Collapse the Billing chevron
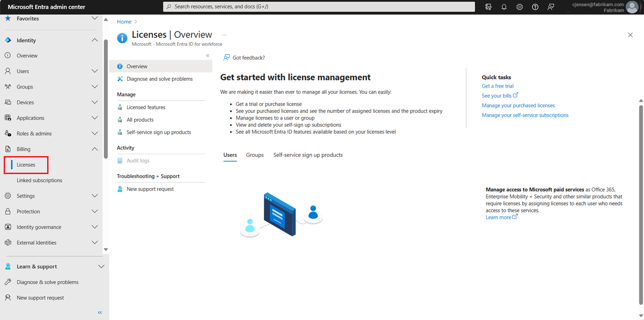The image size is (644, 320). (95, 149)
